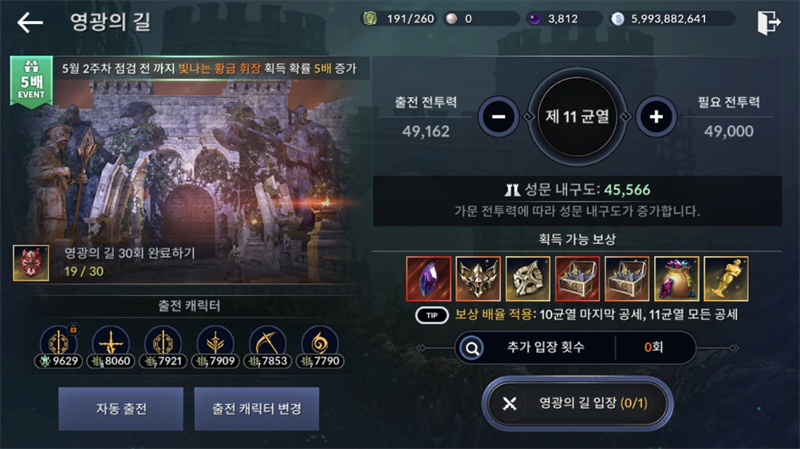Tap the 5배 EVENT ribbon badge
This screenshot has height=449, width=800.
click(31, 82)
